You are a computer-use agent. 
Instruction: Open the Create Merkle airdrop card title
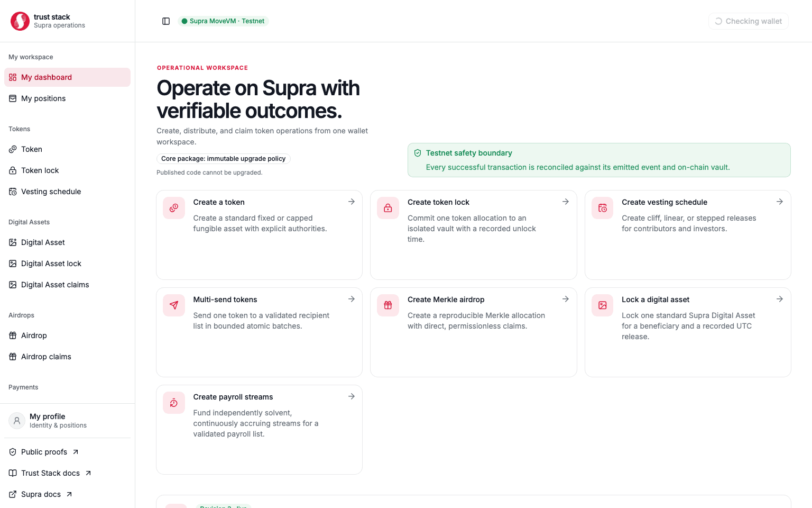click(x=446, y=300)
